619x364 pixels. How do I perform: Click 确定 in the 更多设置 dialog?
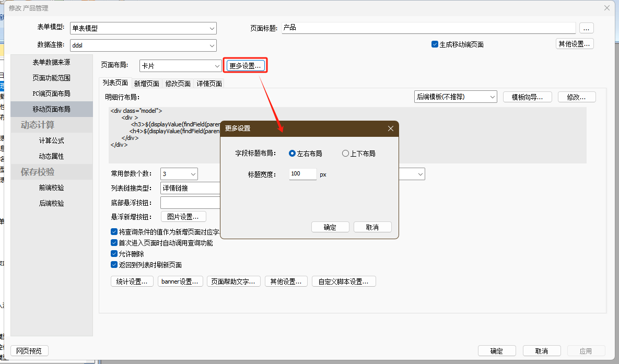(x=330, y=227)
